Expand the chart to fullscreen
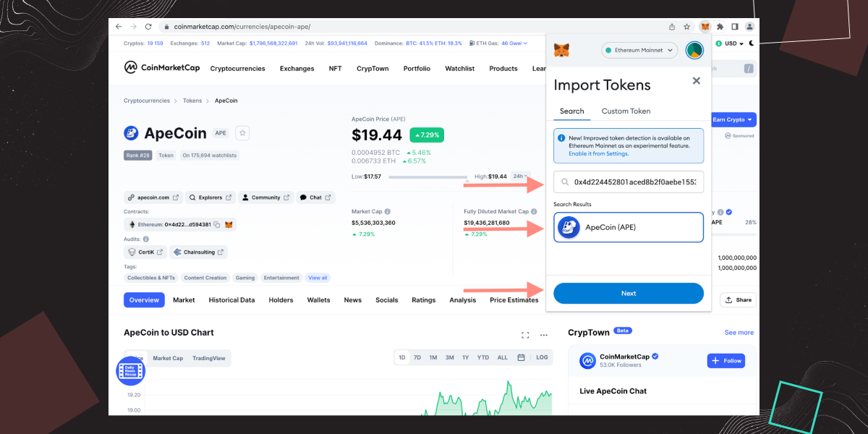 coord(526,335)
